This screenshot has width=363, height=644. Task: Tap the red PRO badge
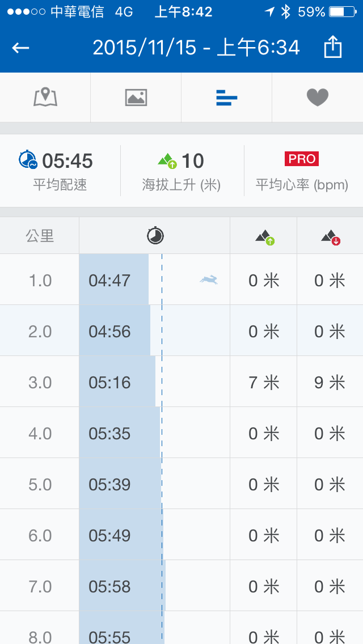point(302,159)
